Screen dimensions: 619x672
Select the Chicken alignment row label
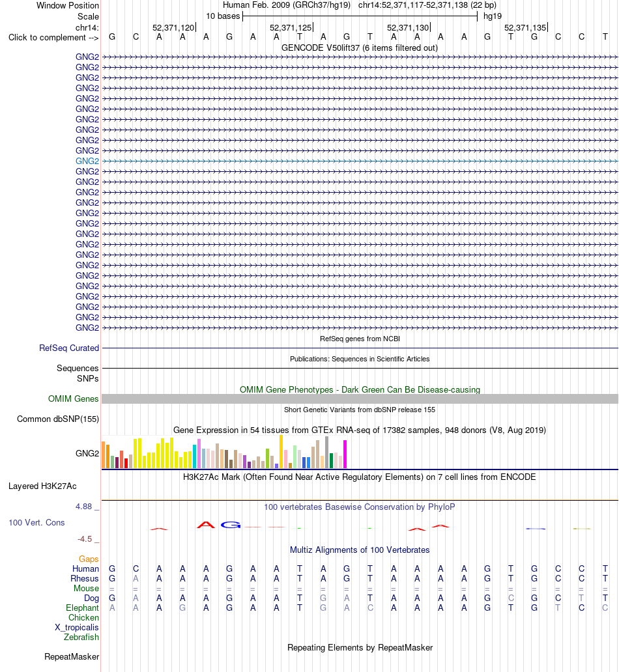pyautogui.click(x=83, y=618)
